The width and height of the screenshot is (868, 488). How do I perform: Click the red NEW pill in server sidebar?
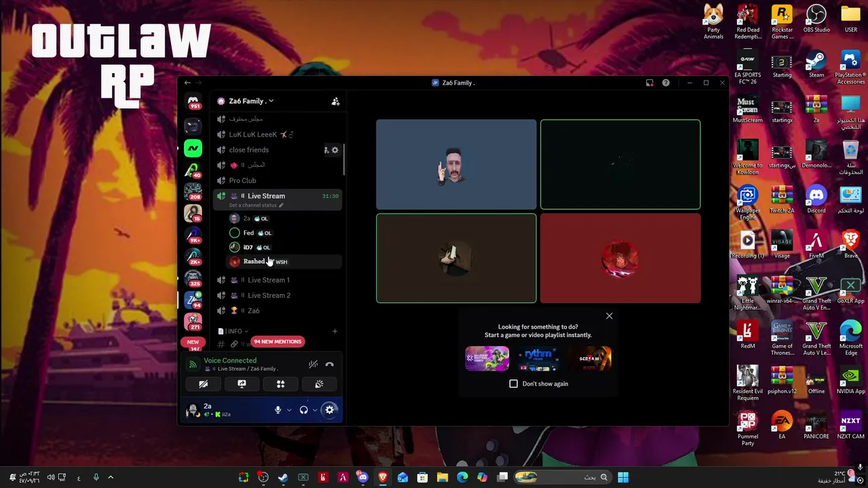tap(193, 342)
